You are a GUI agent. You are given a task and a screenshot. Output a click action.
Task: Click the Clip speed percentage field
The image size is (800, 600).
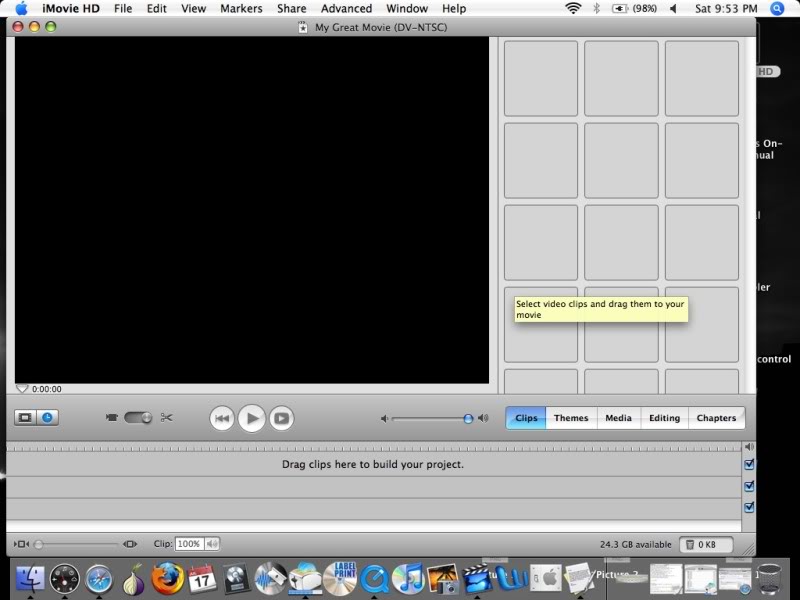pyautogui.click(x=189, y=544)
